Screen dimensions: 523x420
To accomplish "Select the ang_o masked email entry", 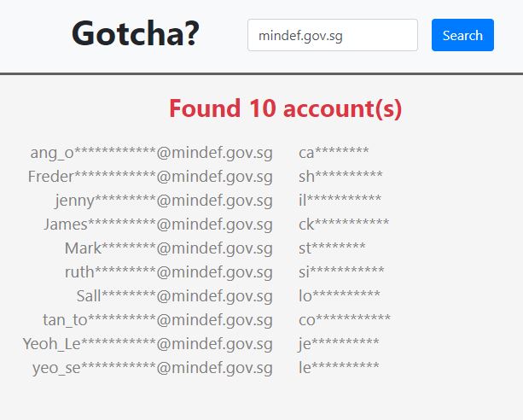I will pos(151,153).
